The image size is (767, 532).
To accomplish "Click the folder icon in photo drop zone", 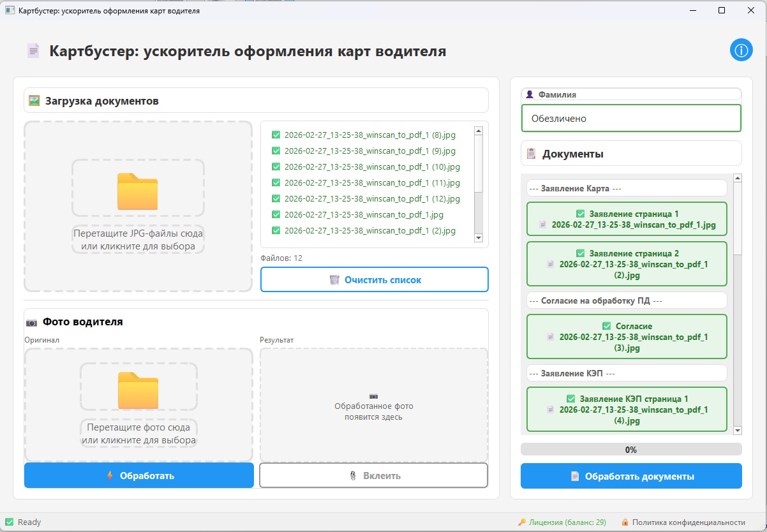I will (138, 390).
